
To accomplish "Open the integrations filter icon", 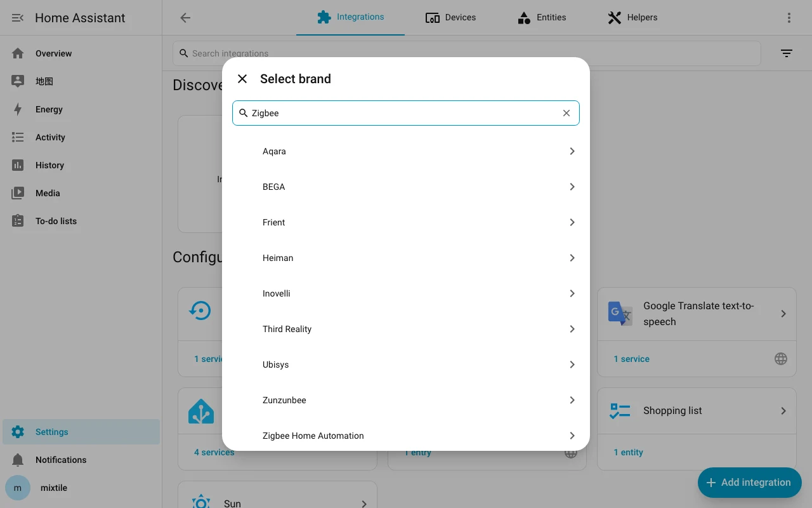I will [787, 53].
